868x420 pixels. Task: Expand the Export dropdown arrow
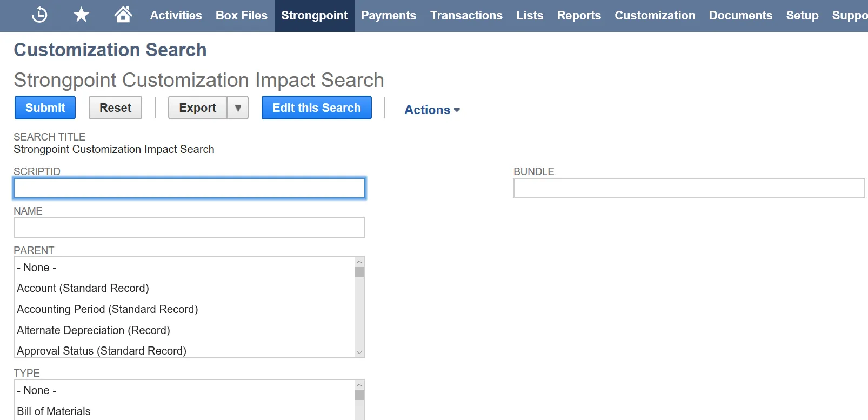click(238, 108)
